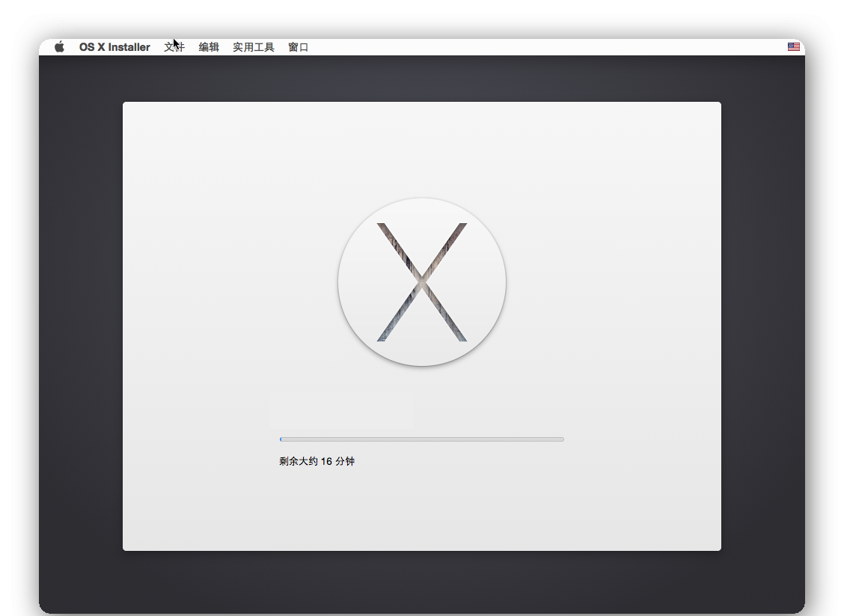Click the installation progress bar

[x=421, y=439]
